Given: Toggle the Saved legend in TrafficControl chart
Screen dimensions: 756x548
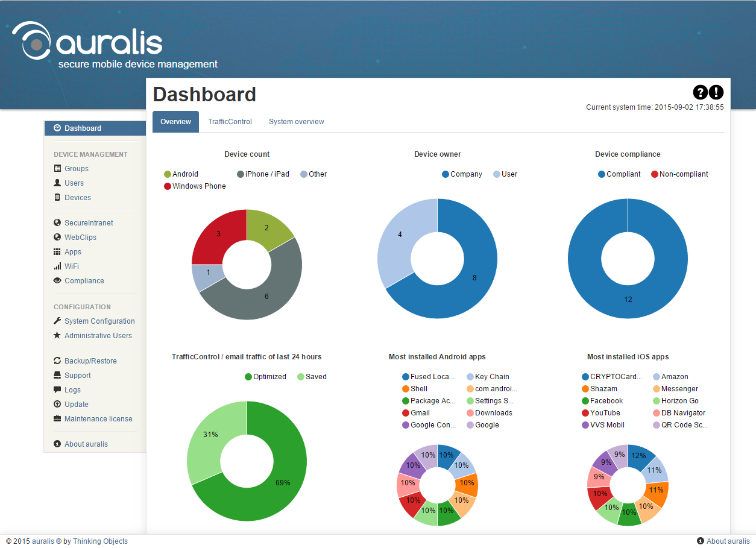Looking at the screenshot, I should (x=312, y=377).
